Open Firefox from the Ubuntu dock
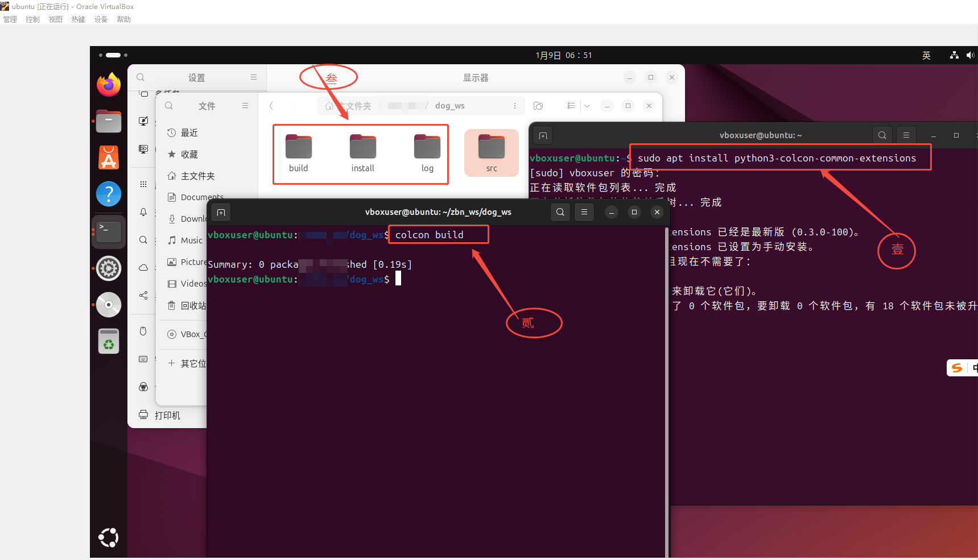978x560 pixels. click(109, 85)
